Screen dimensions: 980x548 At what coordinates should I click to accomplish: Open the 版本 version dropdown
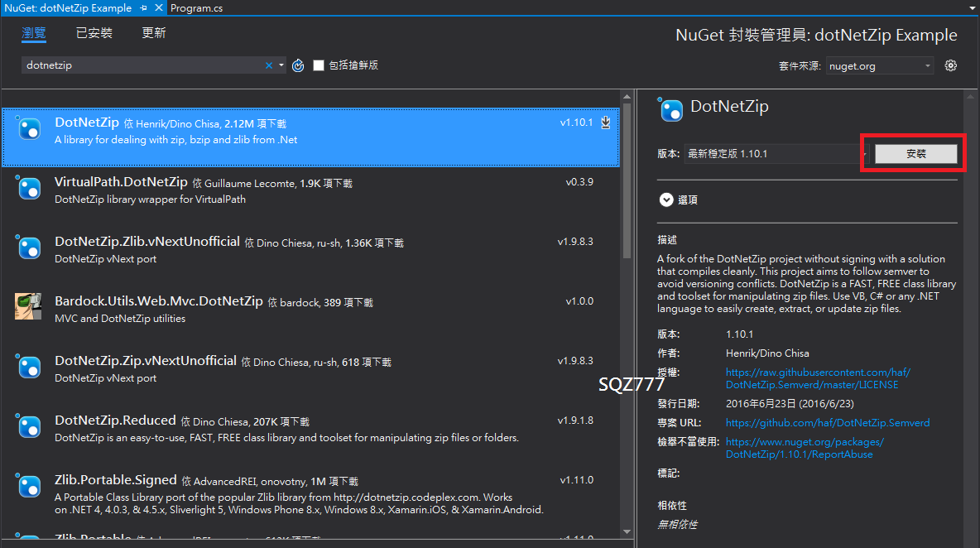[776, 154]
